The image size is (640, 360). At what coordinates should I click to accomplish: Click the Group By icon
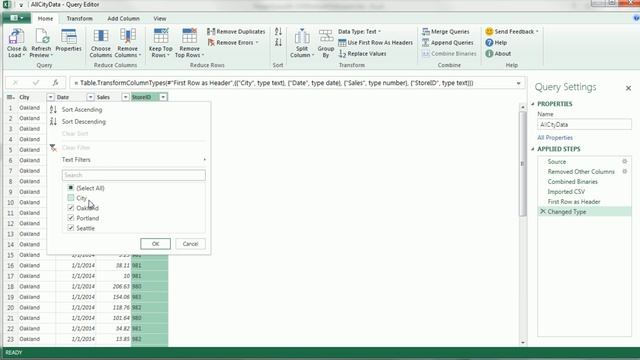click(326, 36)
